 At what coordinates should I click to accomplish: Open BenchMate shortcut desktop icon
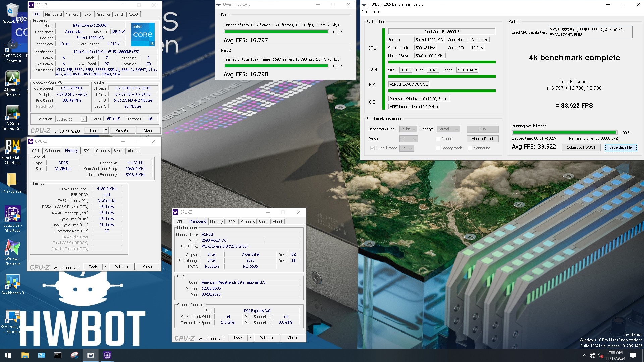[12, 152]
